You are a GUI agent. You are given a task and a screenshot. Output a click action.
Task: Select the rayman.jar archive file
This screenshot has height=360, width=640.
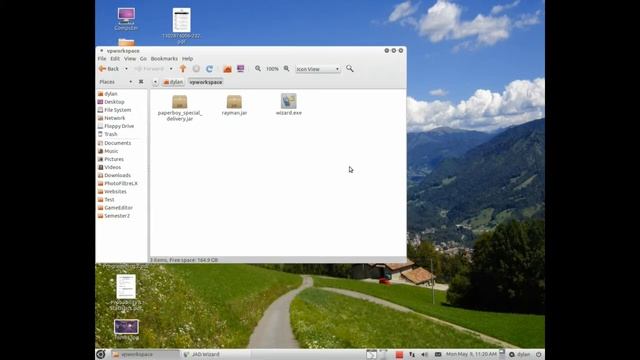click(234, 105)
